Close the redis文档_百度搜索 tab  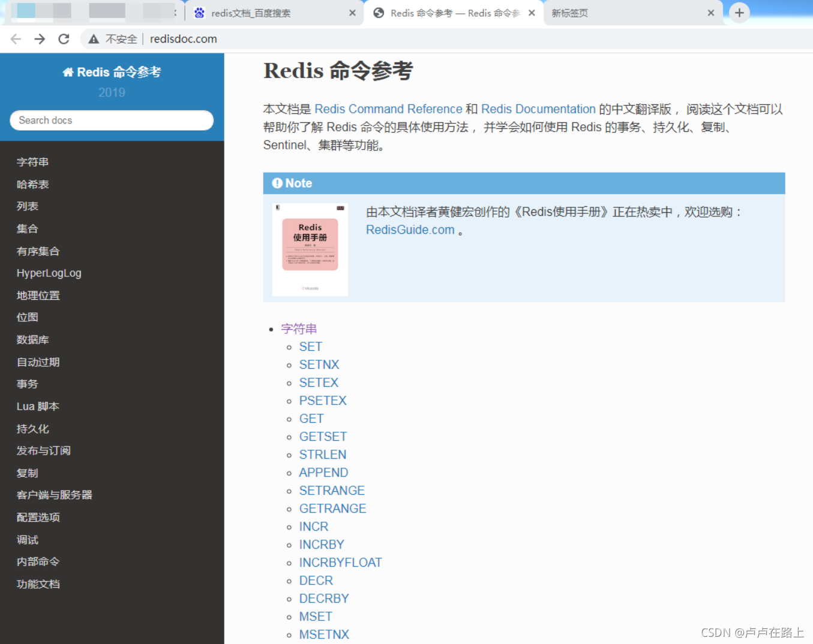coord(352,13)
